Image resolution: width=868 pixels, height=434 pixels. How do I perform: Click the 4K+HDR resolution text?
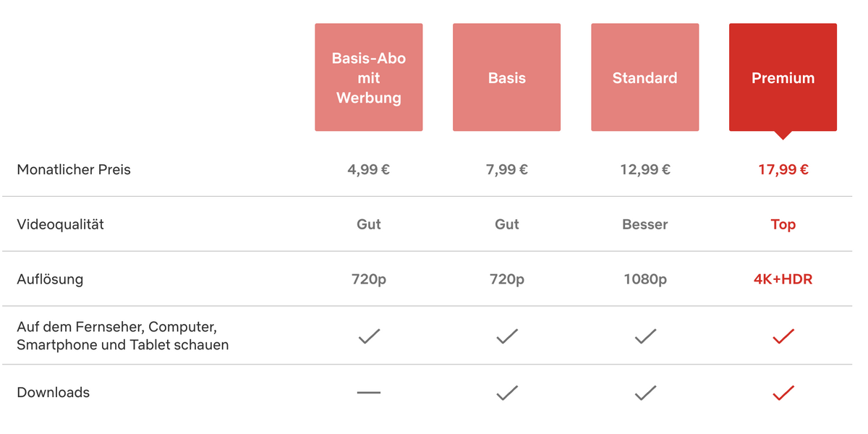(783, 279)
